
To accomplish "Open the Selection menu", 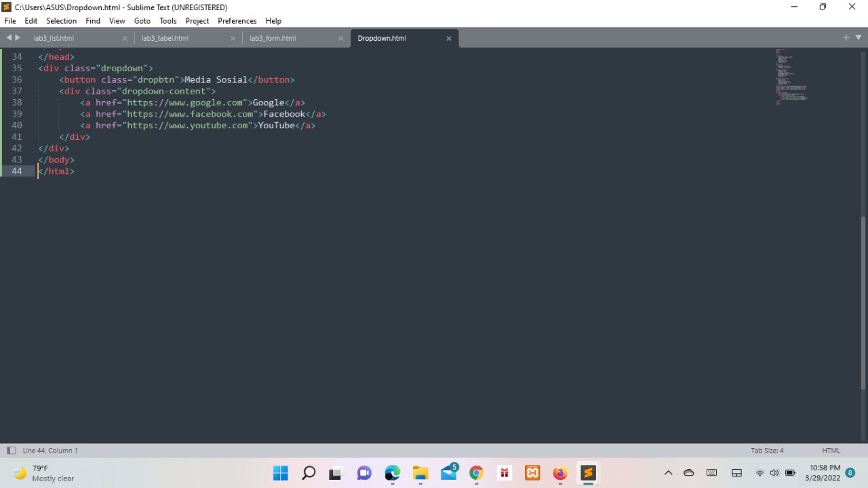I will [62, 21].
